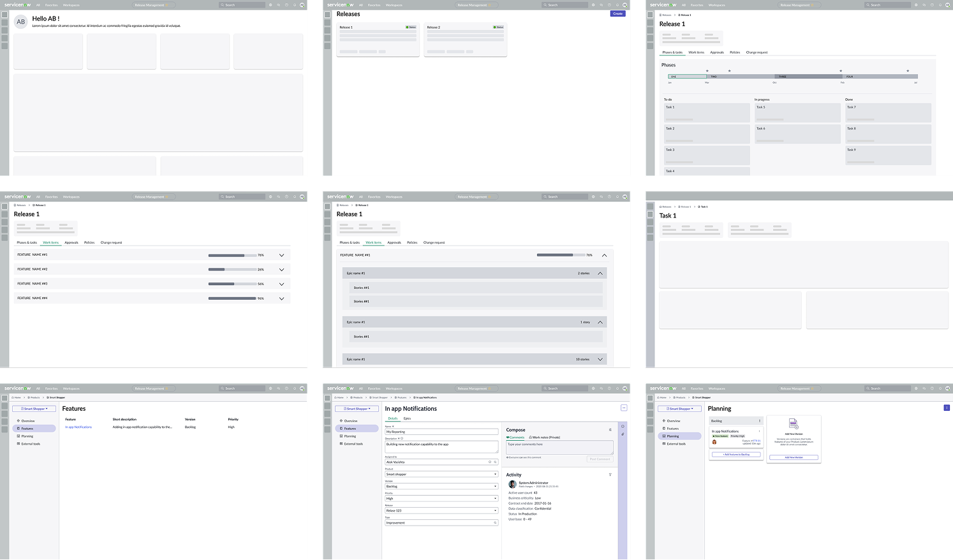
Task: Open Backlog column three-dot menu on Planning screen
Action: (x=759, y=421)
